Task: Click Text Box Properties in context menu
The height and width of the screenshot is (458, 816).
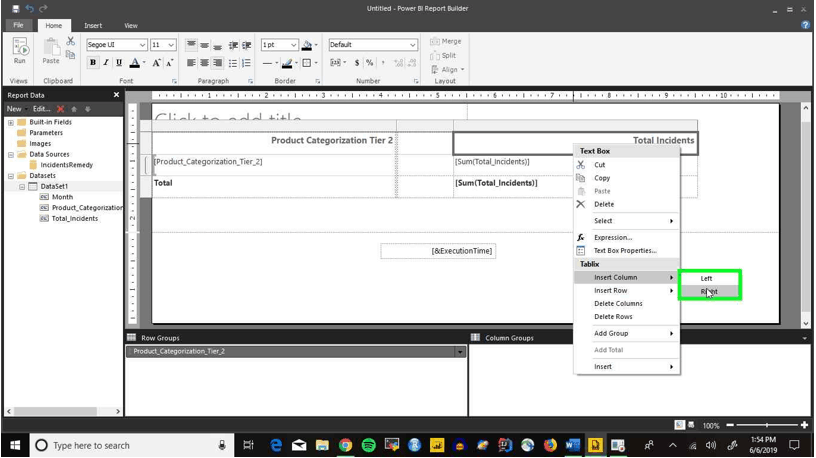Action: click(x=625, y=250)
